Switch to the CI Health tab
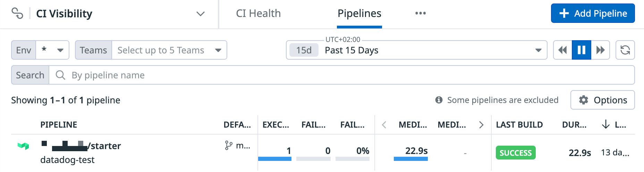The width and height of the screenshot is (644, 172). point(258,14)
